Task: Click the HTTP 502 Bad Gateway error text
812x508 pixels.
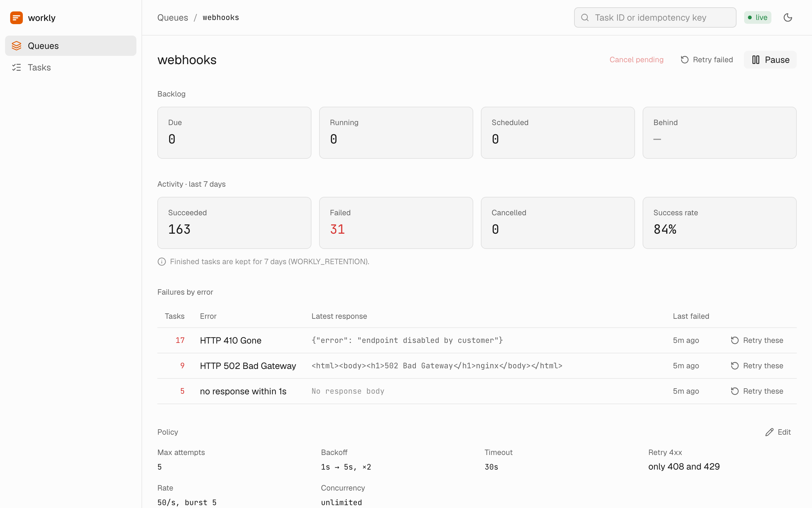Action: coord(248,365)
